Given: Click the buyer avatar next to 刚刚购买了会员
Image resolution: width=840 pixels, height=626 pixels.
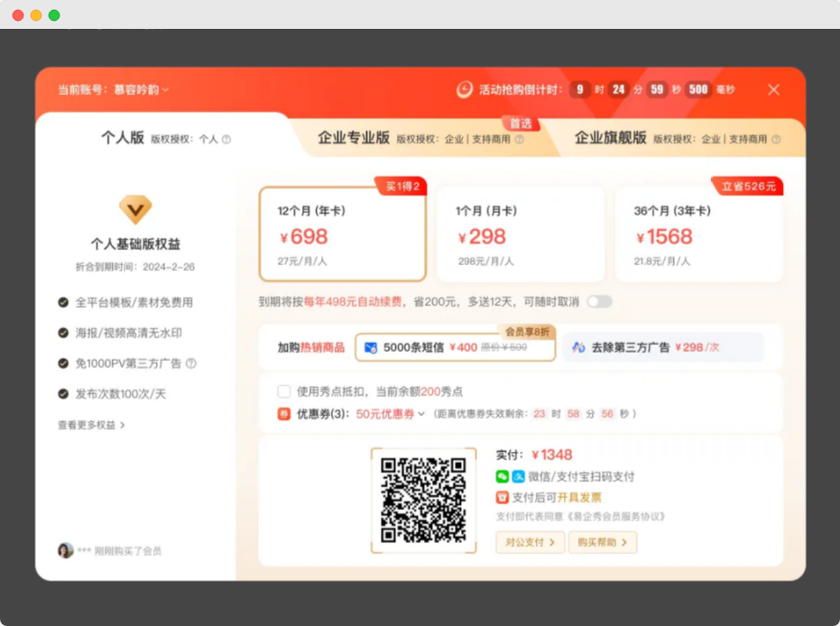Looking at the screenshot, I should (x=65, y=550).
